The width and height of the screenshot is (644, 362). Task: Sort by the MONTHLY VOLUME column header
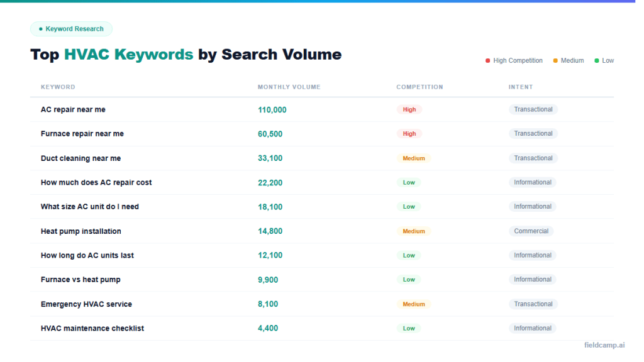[x=289, y=87]
